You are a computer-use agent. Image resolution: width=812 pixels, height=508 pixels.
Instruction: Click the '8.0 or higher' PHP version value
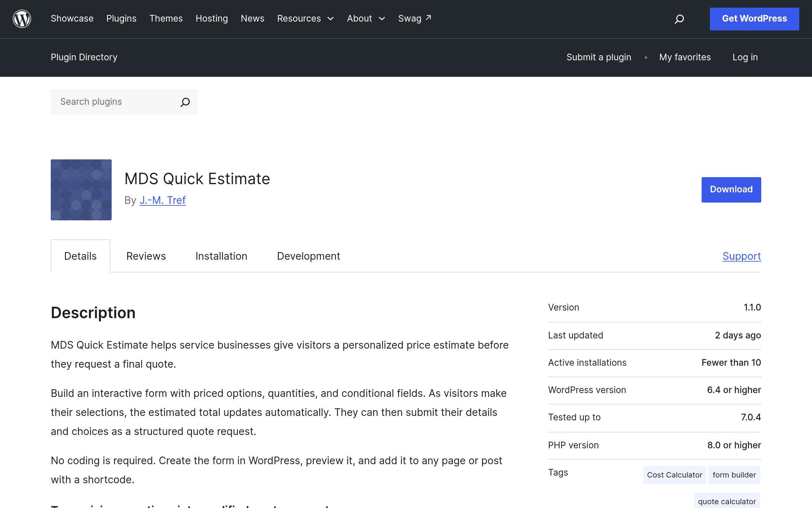(734, 445)
